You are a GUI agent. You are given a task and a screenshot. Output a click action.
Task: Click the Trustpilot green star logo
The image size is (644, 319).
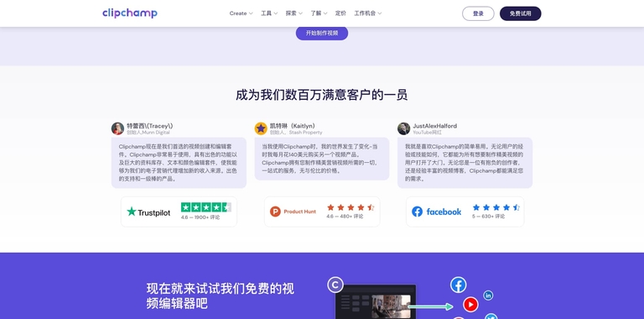coord(132,212)
